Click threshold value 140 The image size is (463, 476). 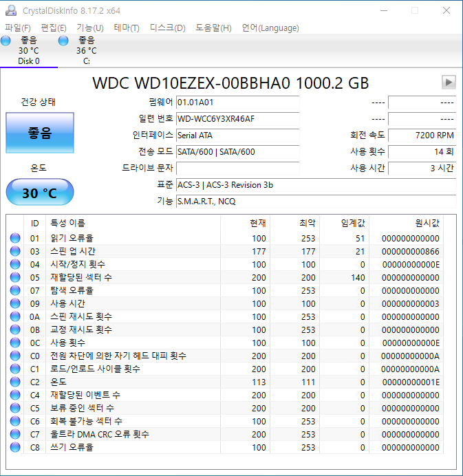click(358, 277)
